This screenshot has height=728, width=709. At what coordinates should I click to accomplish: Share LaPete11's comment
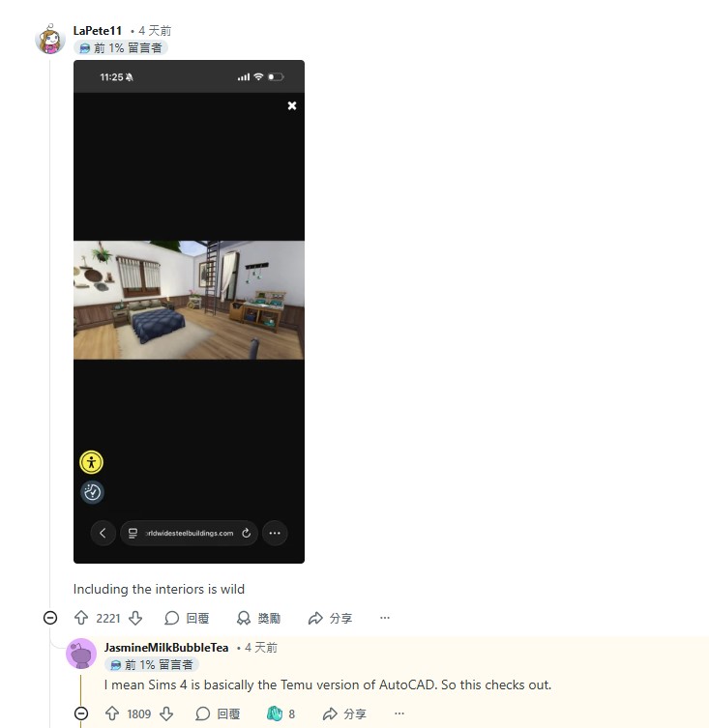tap(330, 618)
